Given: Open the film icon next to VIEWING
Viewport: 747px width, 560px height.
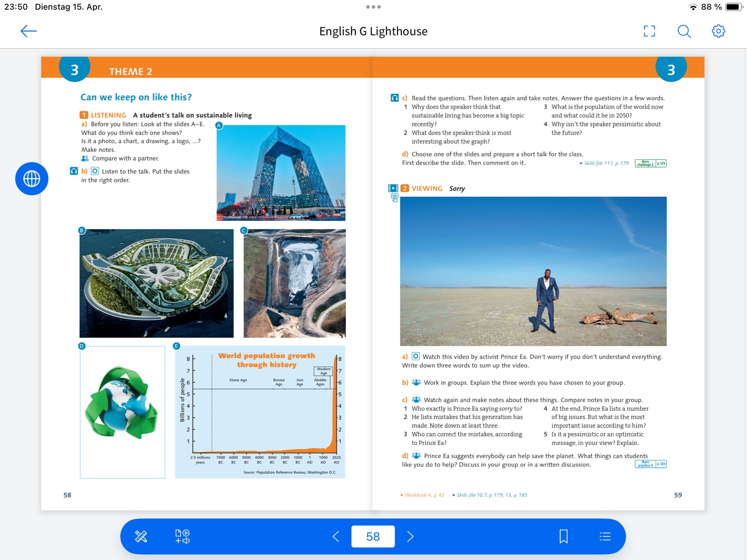Looking at the screenshot, I should (x=393, y=188).
